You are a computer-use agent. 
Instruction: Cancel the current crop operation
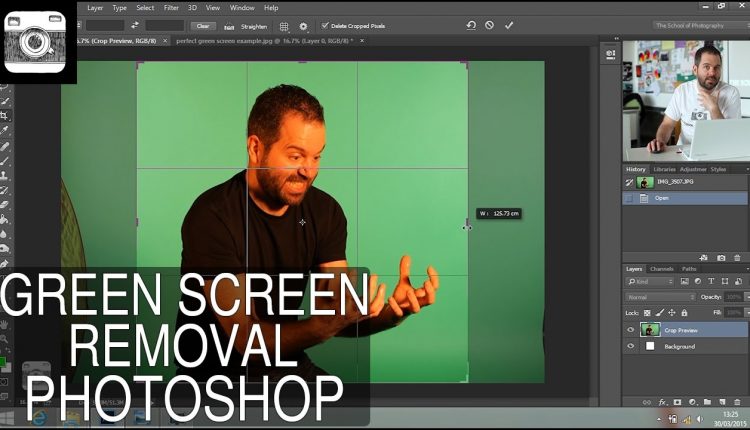point(489,25)
